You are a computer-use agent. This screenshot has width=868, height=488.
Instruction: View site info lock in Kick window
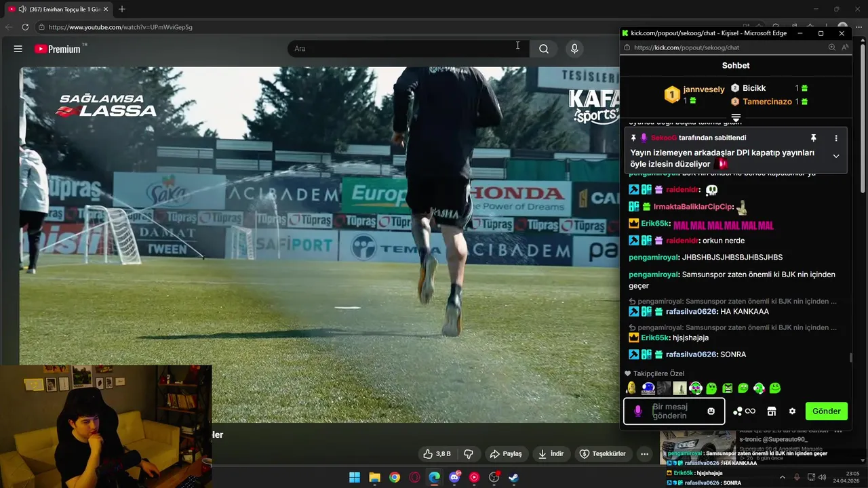click(x=627, y=47)
